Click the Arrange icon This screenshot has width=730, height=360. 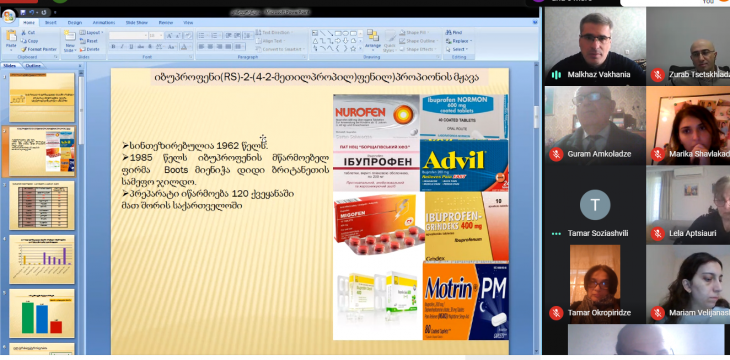coord(373,41)
